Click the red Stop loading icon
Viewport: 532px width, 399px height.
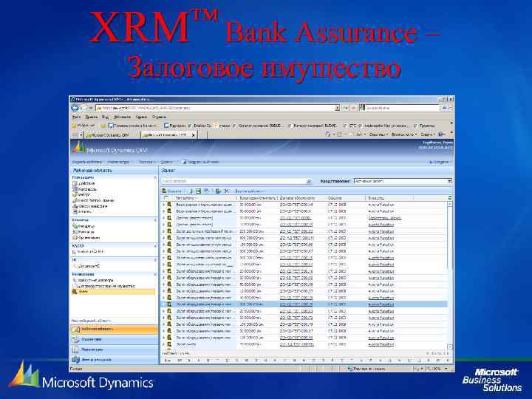click(x=353, y=108)
